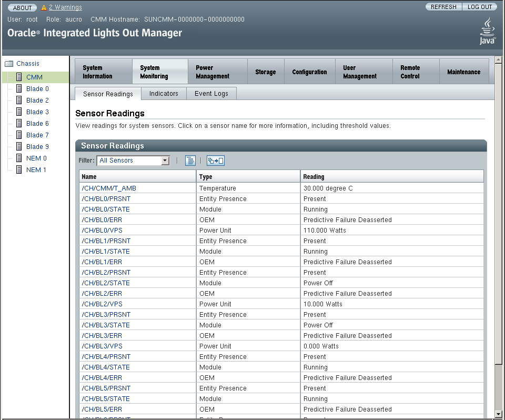Viewport: 505px width, 420px height.
Task: Go to the Power Management tab
Action: [x=218, y=72]
